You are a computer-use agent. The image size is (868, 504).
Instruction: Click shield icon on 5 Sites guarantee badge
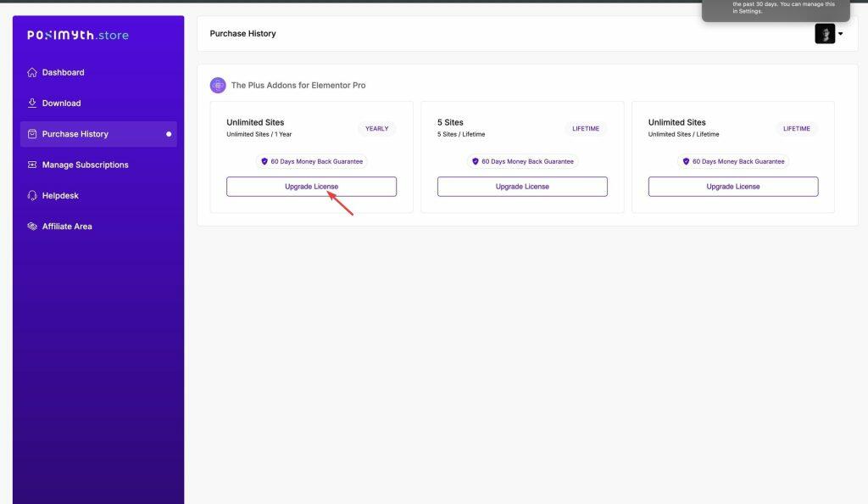pos(475,160)
